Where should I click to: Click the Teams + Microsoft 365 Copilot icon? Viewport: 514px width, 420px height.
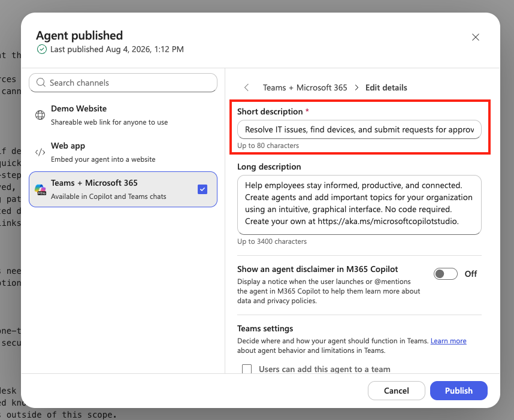click(x=40, y=189)
